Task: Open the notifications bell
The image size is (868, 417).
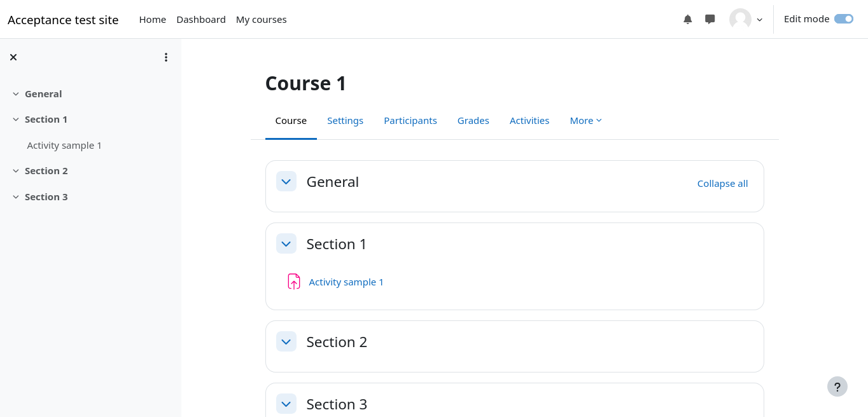Action: 687,19
